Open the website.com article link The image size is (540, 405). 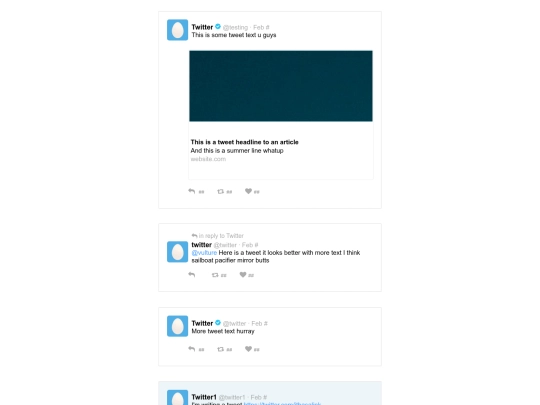pos(208,159)
